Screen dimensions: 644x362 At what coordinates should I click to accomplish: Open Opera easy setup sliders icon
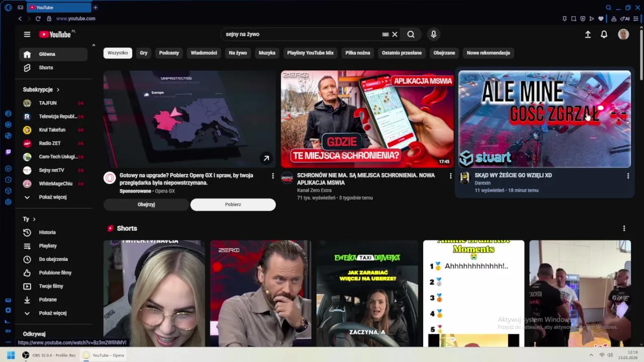636,19
